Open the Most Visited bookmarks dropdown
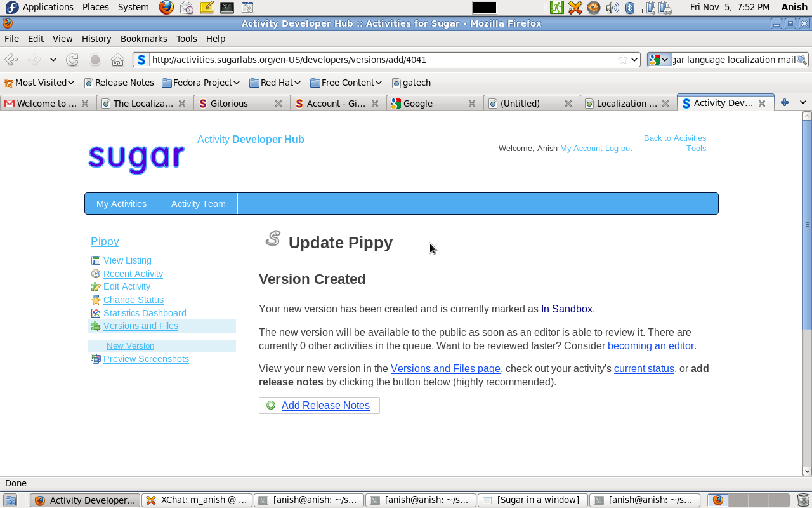Screen dimensions: 812x508 (39, 83)
